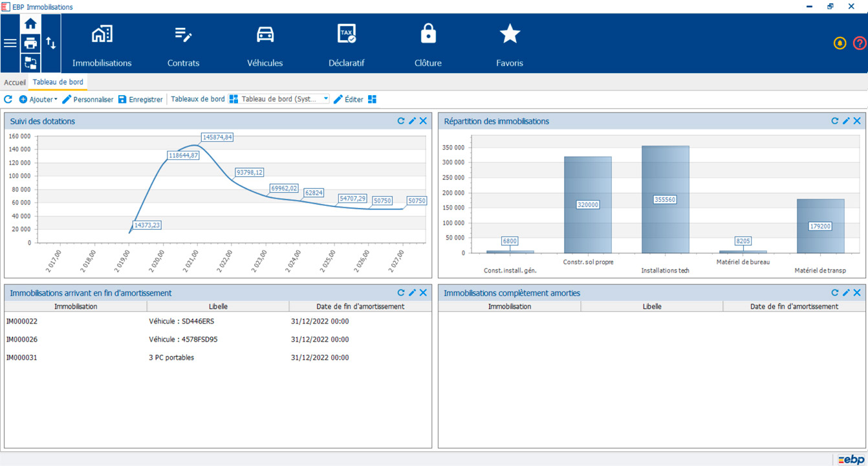The height and width of the screenshot is (466, 868).
Task: Expand the Ajouter dropdown
Action: pyautogui.click(x=39, y=100)
